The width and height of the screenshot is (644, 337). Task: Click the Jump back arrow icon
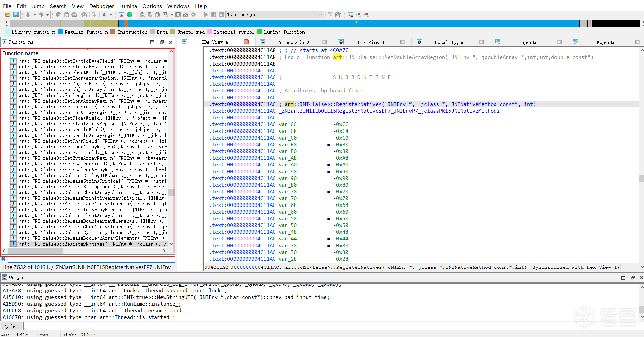[x=28, y=15]
